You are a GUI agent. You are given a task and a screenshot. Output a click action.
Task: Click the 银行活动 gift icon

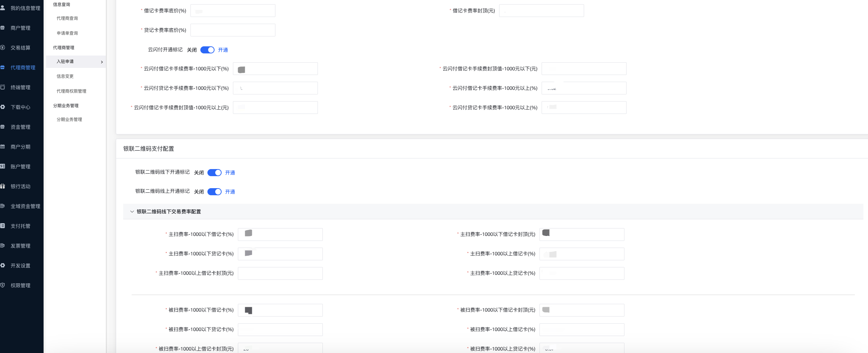coord(2,186)
